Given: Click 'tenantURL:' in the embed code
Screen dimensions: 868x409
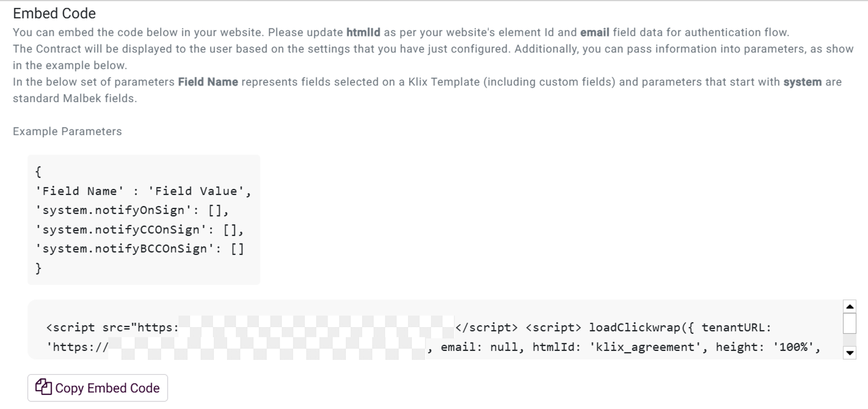Looking at the screenshot, I should 736,327.
